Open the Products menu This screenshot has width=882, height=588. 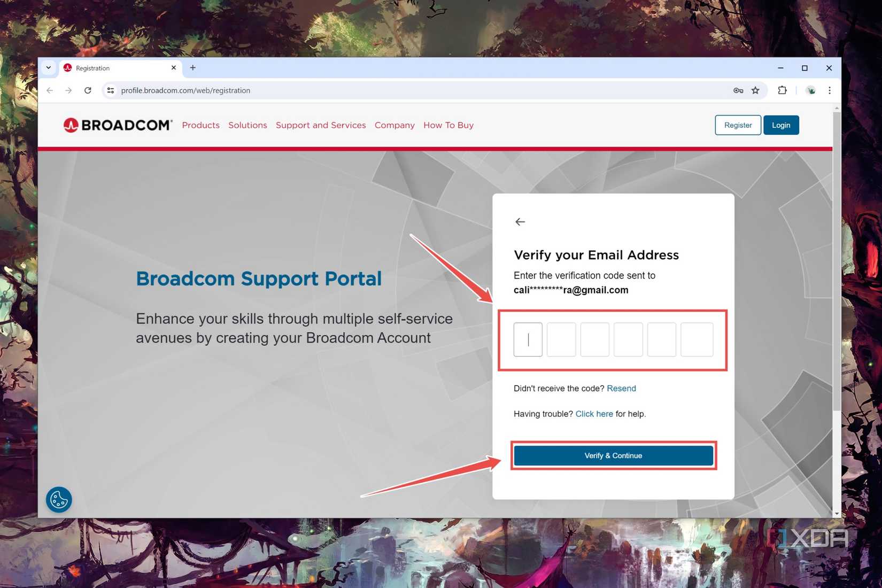pyautogui.click(x=200, y=125)
